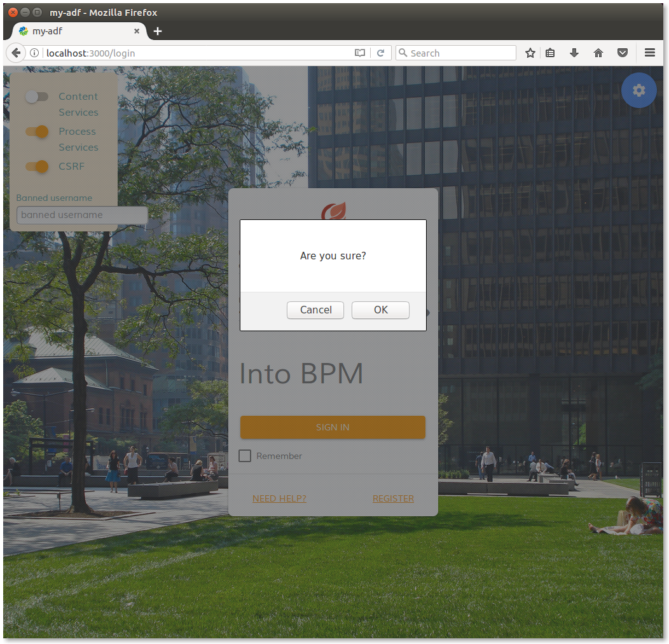
Task: Click the 'Into BPM' heading text
Action: point(301,374)
